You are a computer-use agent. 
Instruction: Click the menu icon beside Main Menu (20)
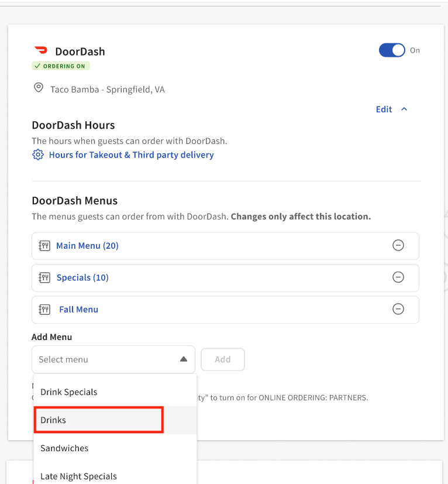click(x=44, y=246)
